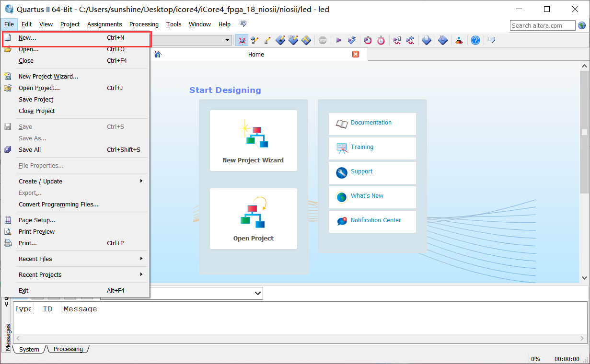
Task: Click the Stop Processing icon in toolbar
Action: [x=323, y=40]
